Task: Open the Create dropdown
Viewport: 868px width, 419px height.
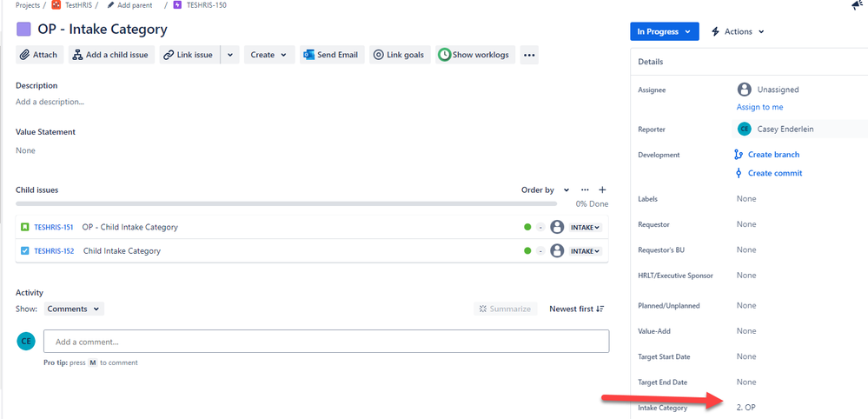Action: [x=269, y=55]
